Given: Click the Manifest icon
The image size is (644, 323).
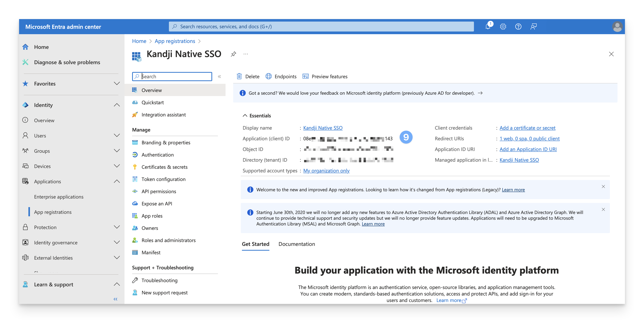Looking at the screenshot, I should tap(135, 252).
